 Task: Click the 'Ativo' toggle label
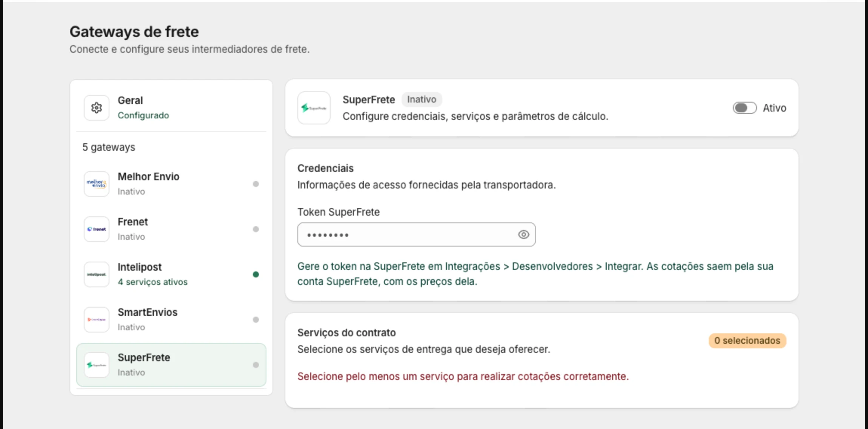(x=774, y=108)
